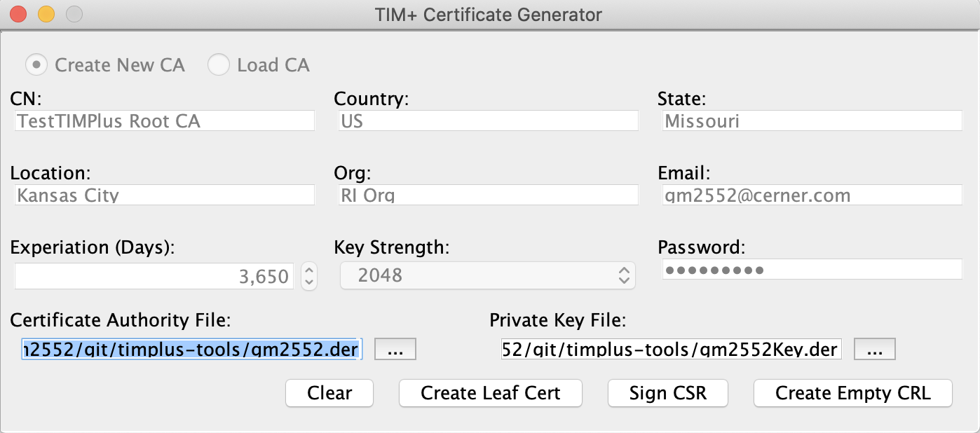Select the Create New CA radio button
The width and height of the screenshot is (980, 433).
[x=36, y=65]
